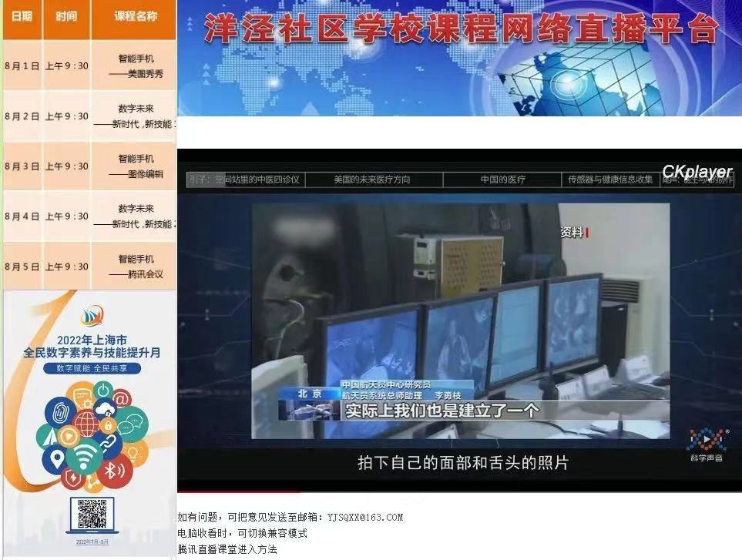This screenshot has width=742, height=560.
Task: Select chapter 传感器与健康信息收集
Action: (x=609, y=179)
